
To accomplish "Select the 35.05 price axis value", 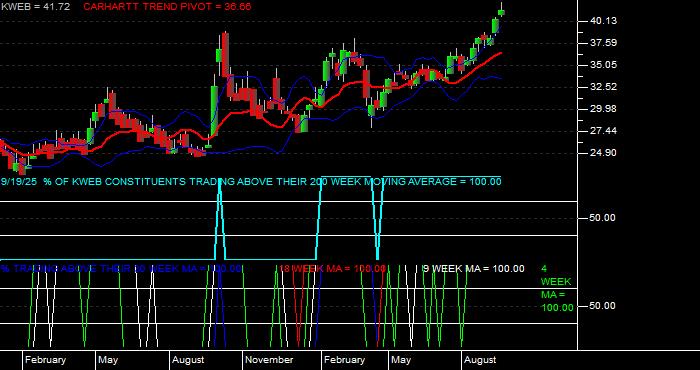I will point(603,65).
